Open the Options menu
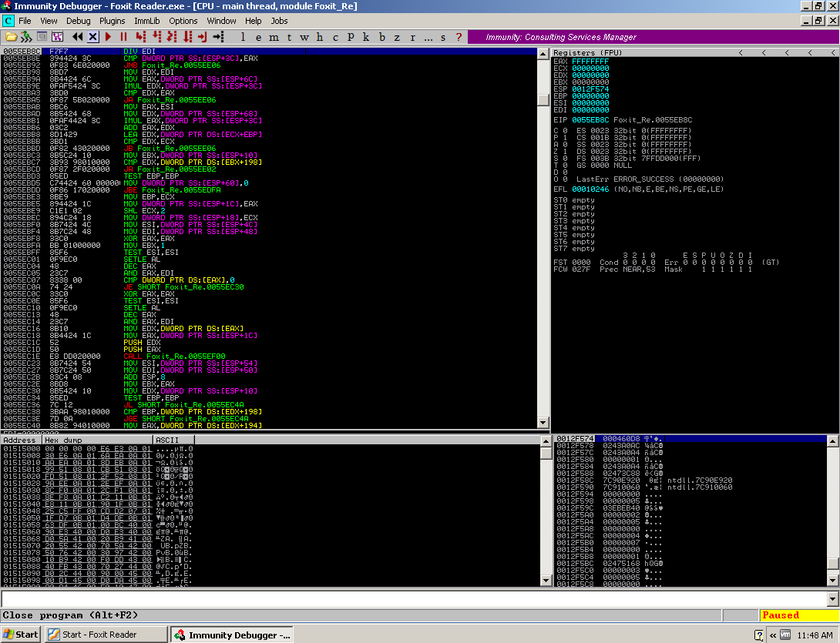 pyautogui.click(x=183, y=21)
